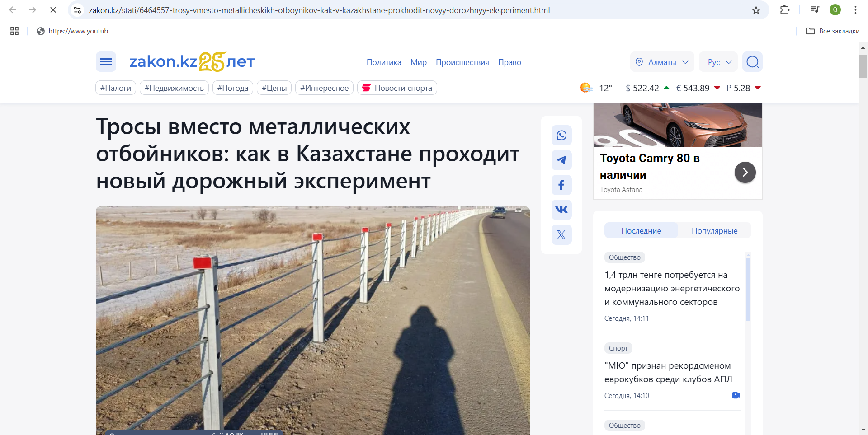Stop page loading with the X button
The image size is (868, 435).
(53, 10)
